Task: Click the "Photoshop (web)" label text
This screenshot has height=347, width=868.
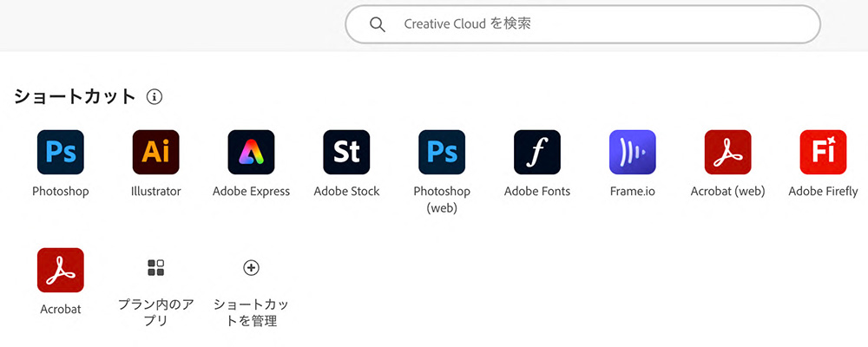Action: coord(442,200)
